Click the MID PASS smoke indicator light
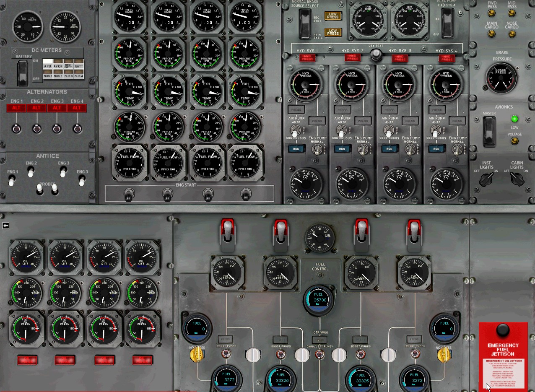 pos(512,13)
